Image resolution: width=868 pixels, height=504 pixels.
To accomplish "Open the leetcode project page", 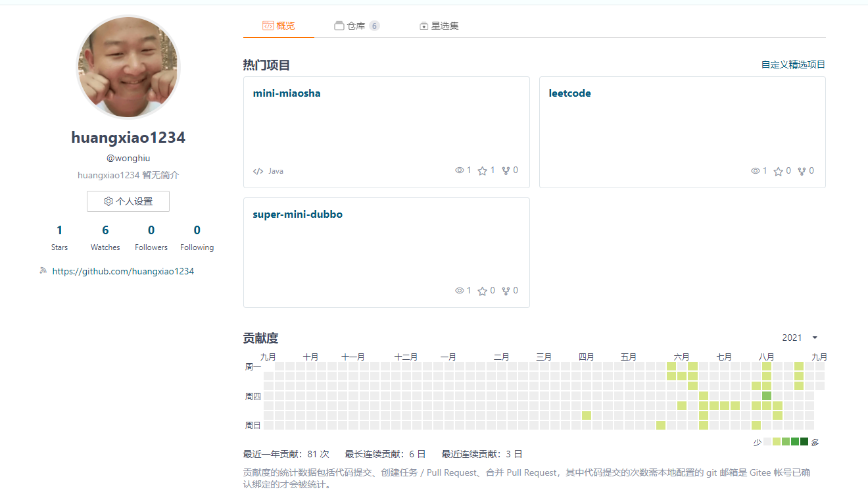I will pos(569,93).
